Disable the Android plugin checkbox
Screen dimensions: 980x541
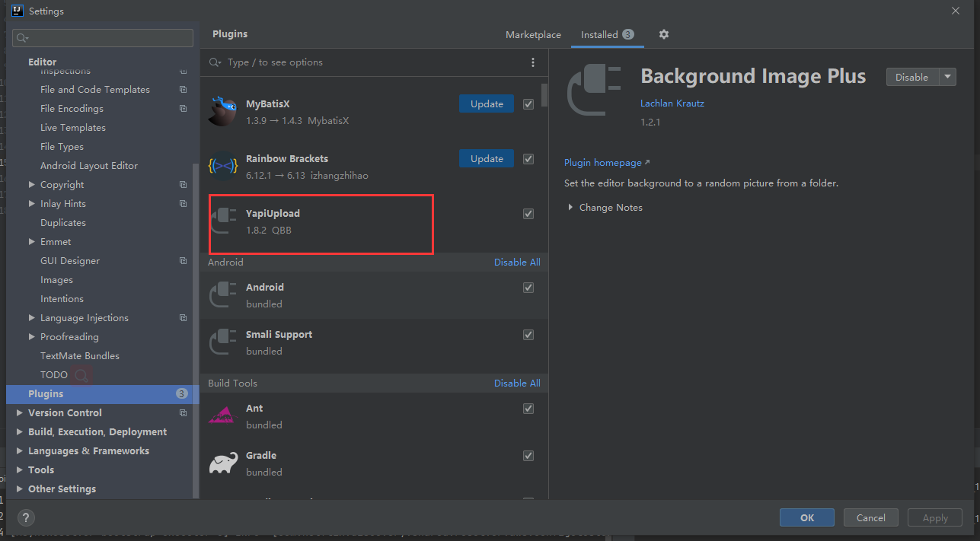[528, 288]
